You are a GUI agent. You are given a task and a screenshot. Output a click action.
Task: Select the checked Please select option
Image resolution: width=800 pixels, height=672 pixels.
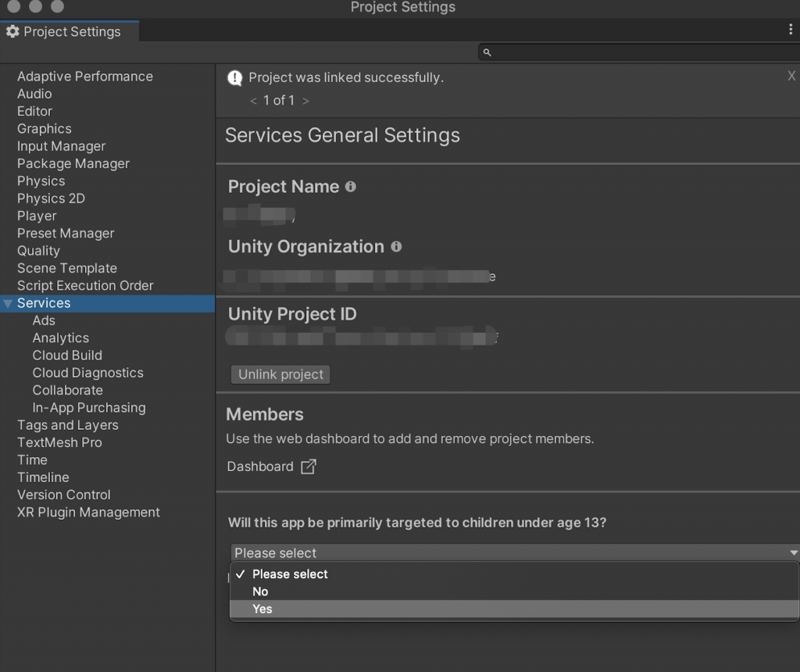tap(289, 574)
